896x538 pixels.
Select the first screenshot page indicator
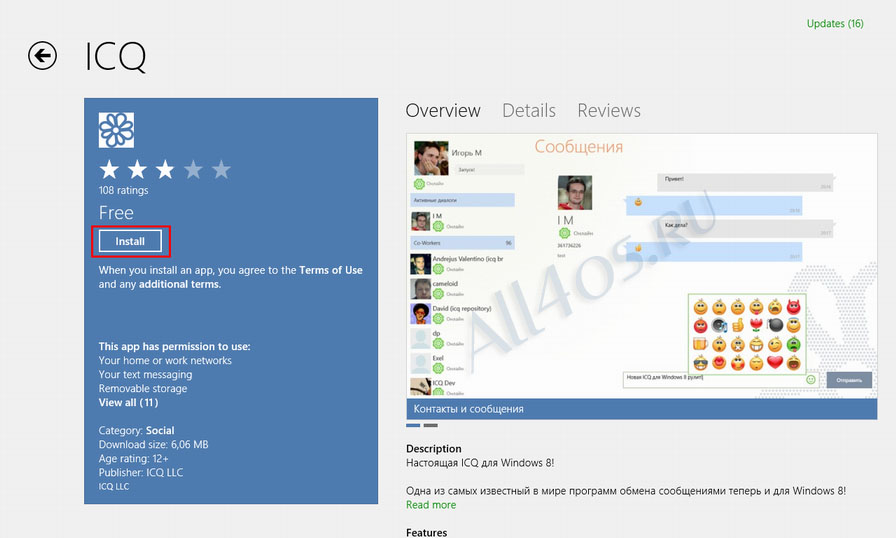(x=413, y=425)
